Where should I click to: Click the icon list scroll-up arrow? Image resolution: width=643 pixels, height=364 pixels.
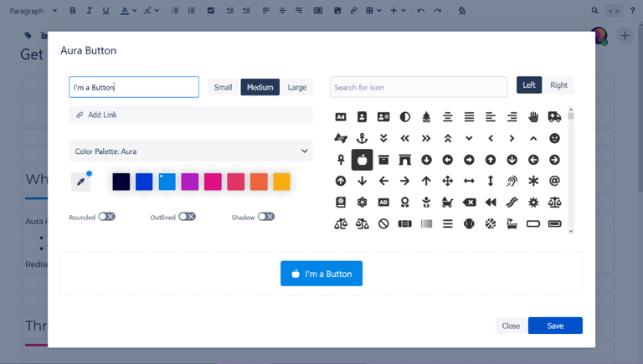pos(571,110)
